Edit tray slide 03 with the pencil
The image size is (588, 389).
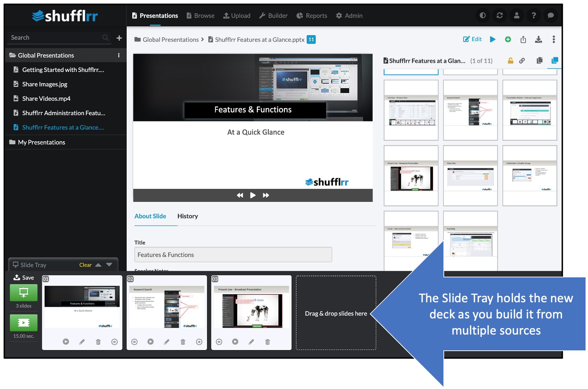coord(251,342)
